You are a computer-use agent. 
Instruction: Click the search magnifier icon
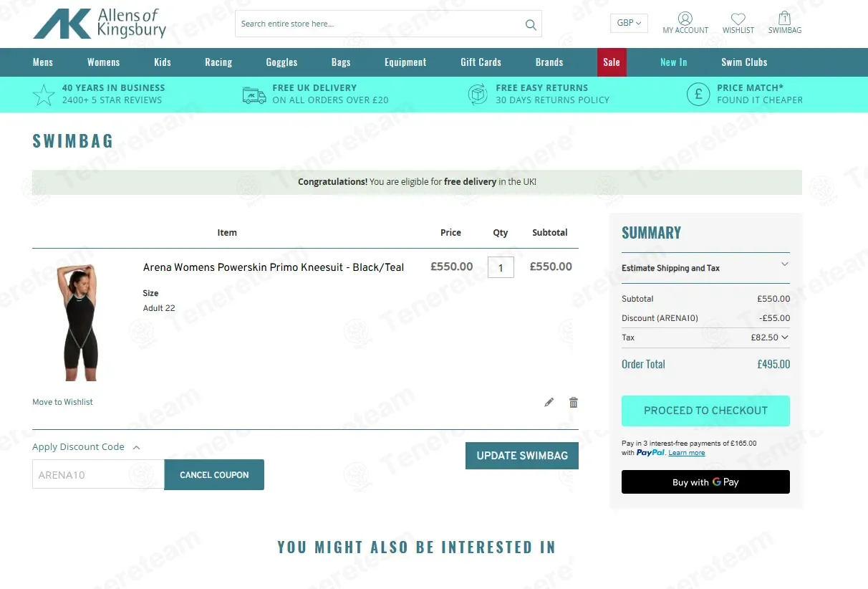tap(531, 24)
